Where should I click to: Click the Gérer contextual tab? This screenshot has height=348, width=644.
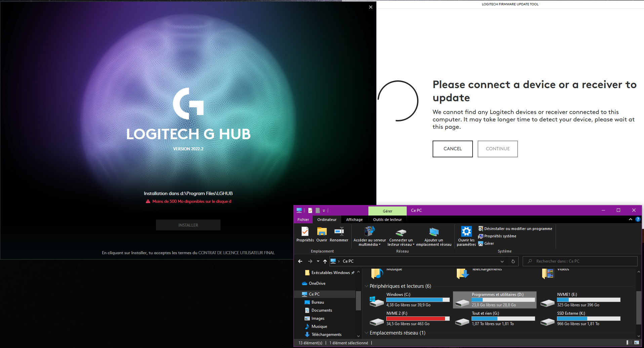point(388,211)
